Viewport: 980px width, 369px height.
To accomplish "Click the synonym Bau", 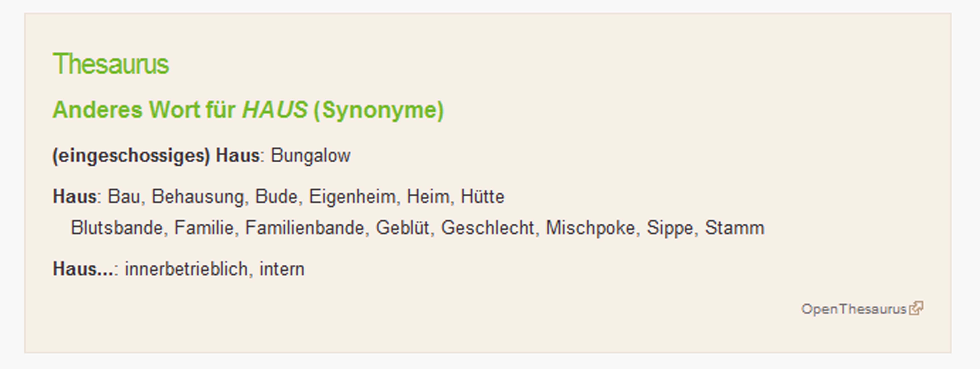I will coord(124,196).
